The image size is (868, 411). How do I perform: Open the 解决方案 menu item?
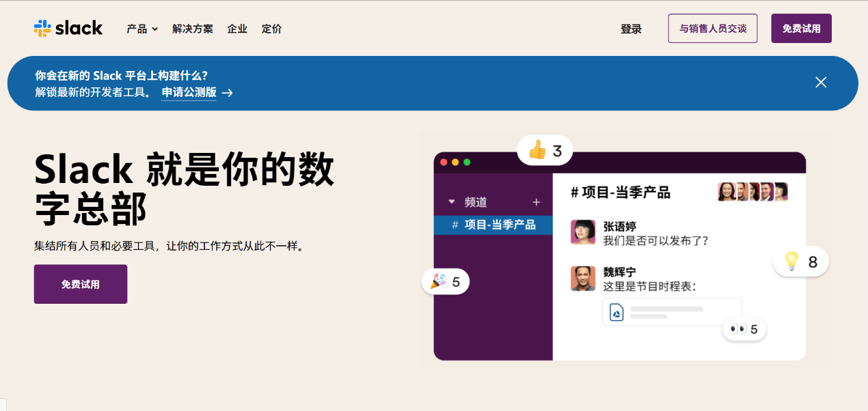coord(193,29)
